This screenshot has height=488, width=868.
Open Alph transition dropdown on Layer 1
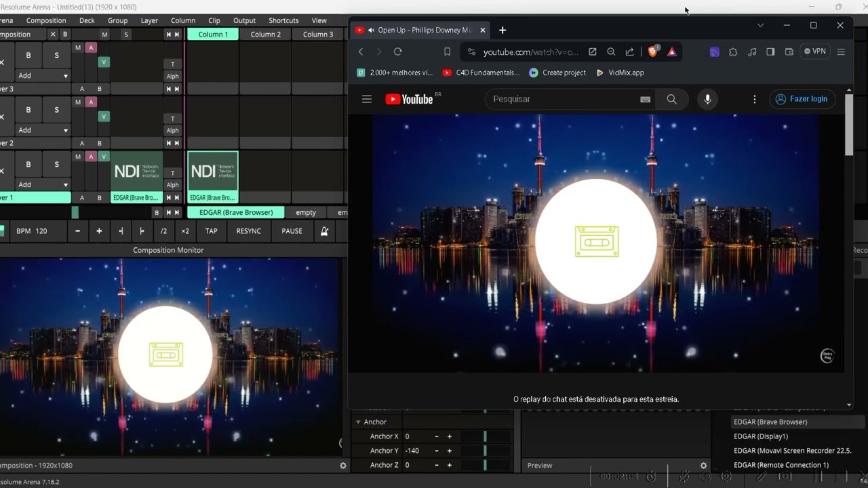click(172, 184)
